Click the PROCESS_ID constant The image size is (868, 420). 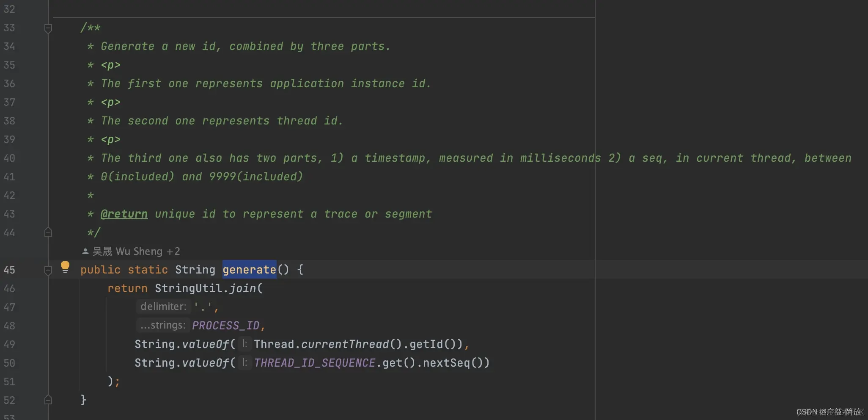[x=225, y=326]
